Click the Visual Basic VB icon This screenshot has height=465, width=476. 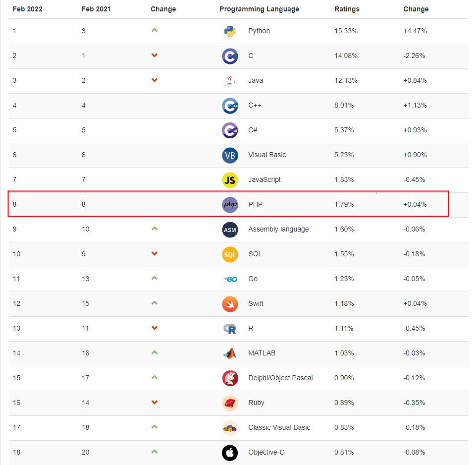point(230,155)
